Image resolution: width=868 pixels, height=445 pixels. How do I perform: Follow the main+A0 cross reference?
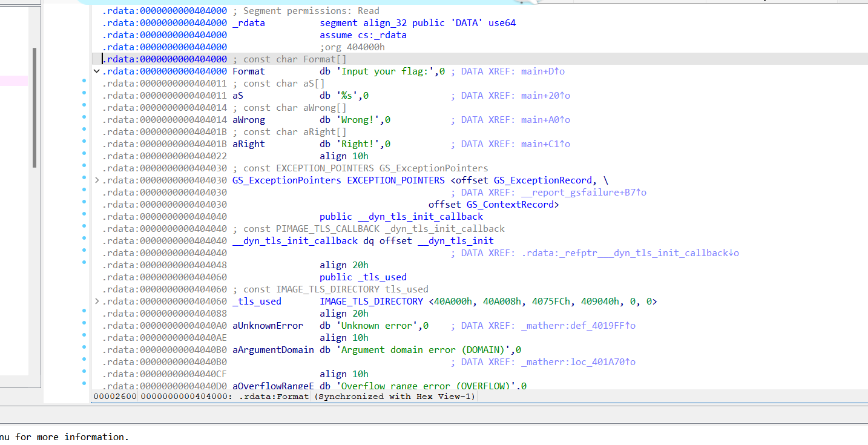(545, 120)
